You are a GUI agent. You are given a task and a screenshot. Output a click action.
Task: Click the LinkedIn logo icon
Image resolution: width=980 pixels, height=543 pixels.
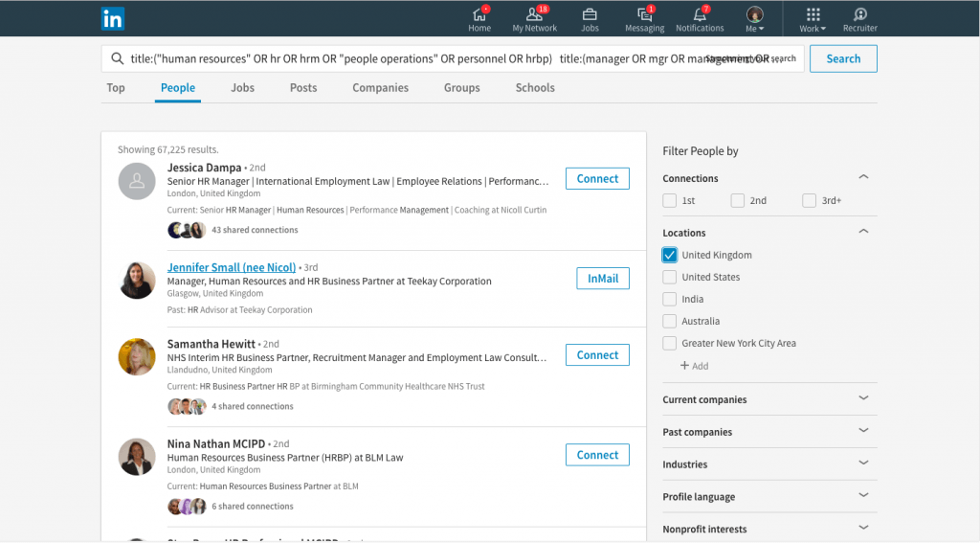113,18
